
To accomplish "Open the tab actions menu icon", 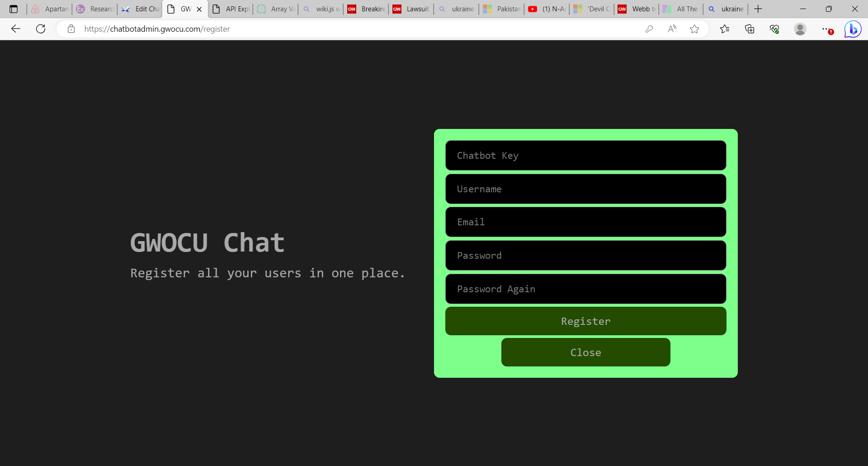I will 14,9.
